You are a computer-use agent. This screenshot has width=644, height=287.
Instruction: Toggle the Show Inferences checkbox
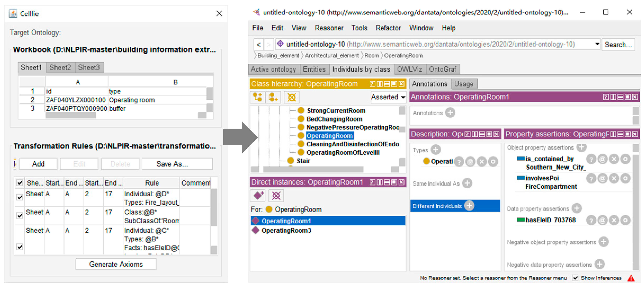click(x=575, y=278)
